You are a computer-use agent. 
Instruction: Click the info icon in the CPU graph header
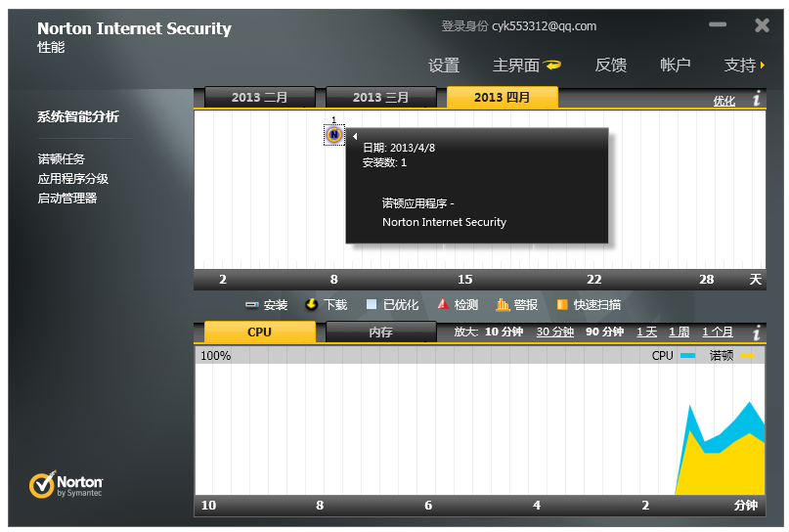coord(756,332)
